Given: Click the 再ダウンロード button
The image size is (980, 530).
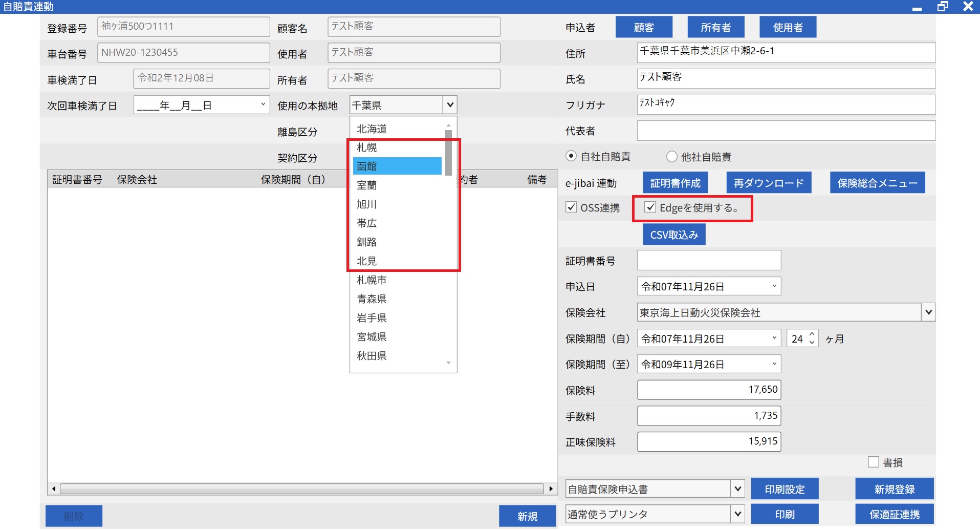Looking at the screenshot, I should pyautogui.click(x=768, y=183).
